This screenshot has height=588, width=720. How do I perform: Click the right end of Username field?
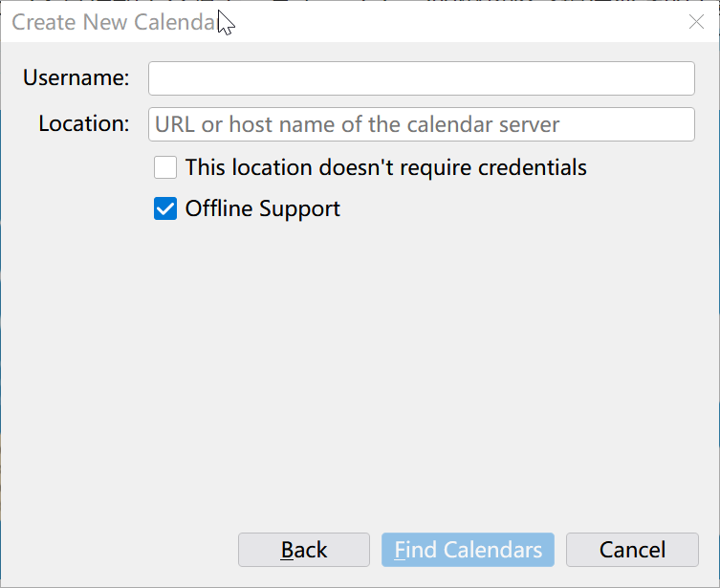(680, 78)
